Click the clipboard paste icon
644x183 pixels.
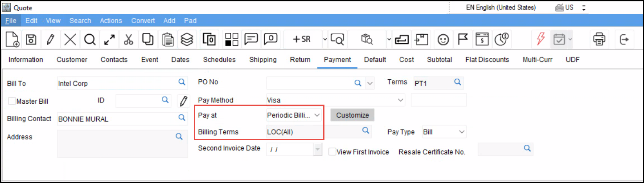pos(168,39)
